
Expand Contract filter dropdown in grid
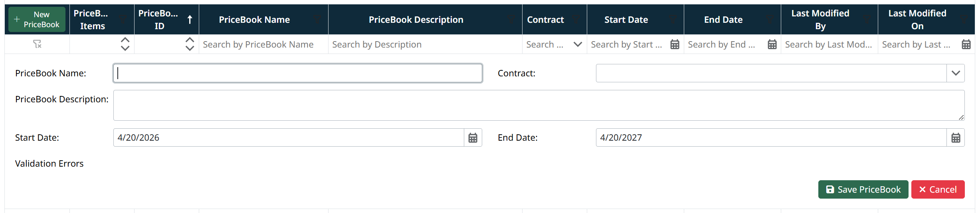tap(578, 44)
